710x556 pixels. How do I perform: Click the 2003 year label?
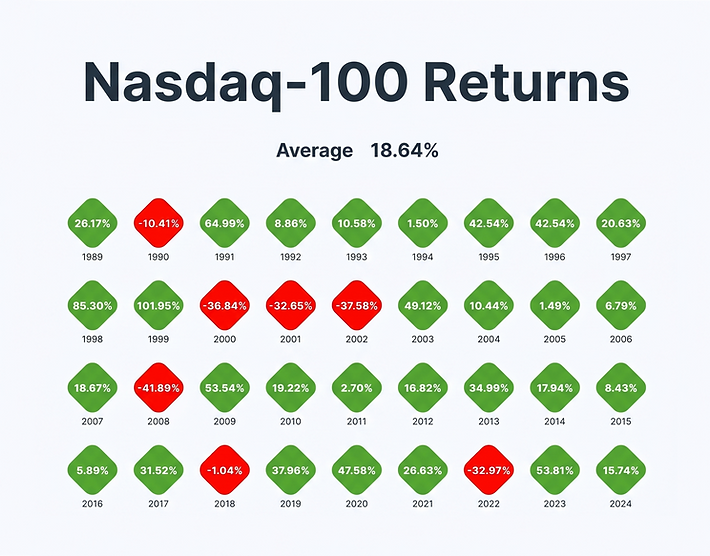click(422, 339)
